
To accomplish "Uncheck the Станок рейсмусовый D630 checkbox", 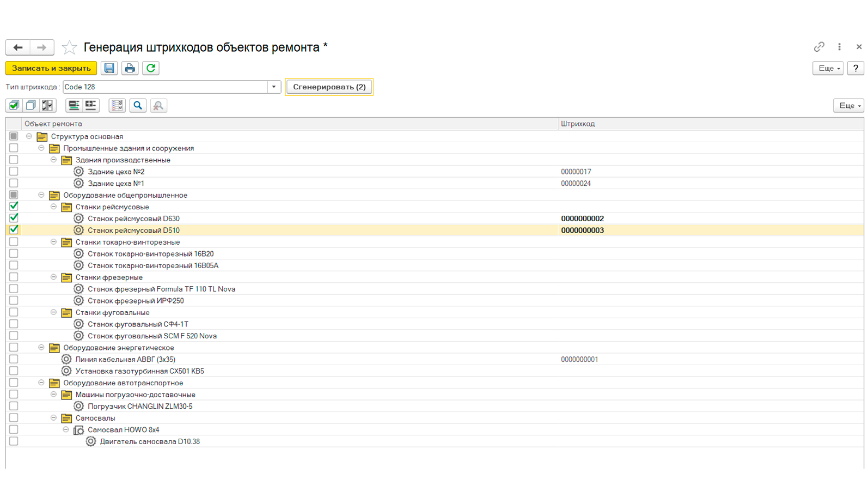I will pyautogui.click(x=14, y=218).
